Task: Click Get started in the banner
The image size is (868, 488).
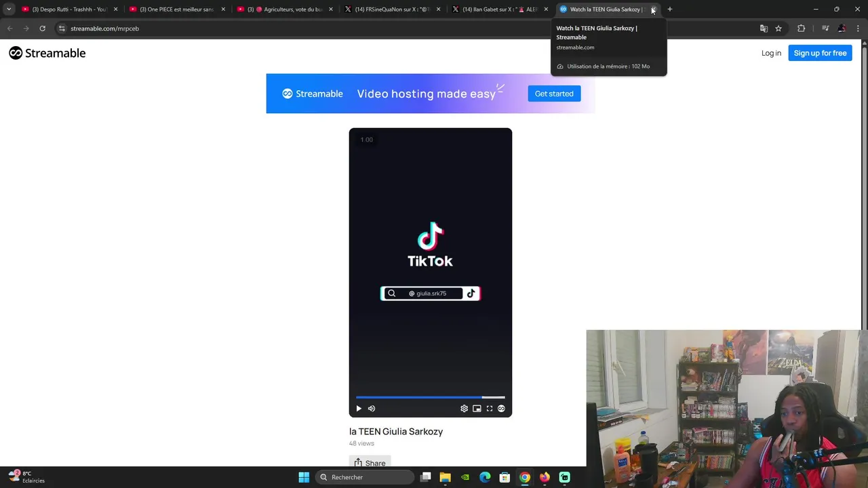Action: [554, 94]
